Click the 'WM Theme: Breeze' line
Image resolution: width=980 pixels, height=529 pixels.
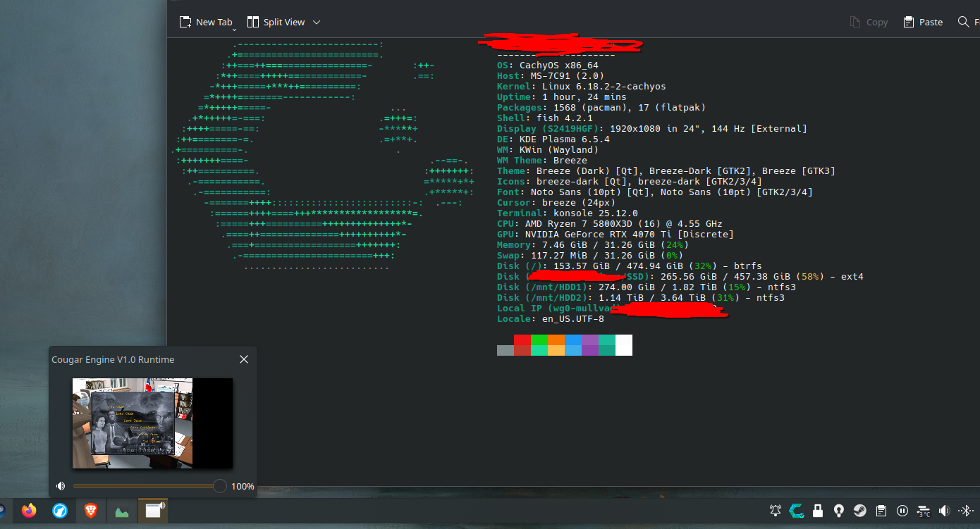[x=542, y=161]
